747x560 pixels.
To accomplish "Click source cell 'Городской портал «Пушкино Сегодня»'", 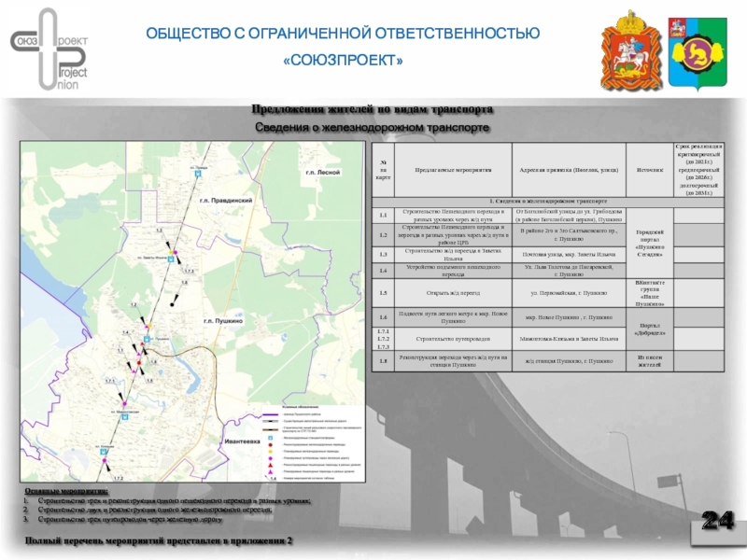I will (650, 244).
